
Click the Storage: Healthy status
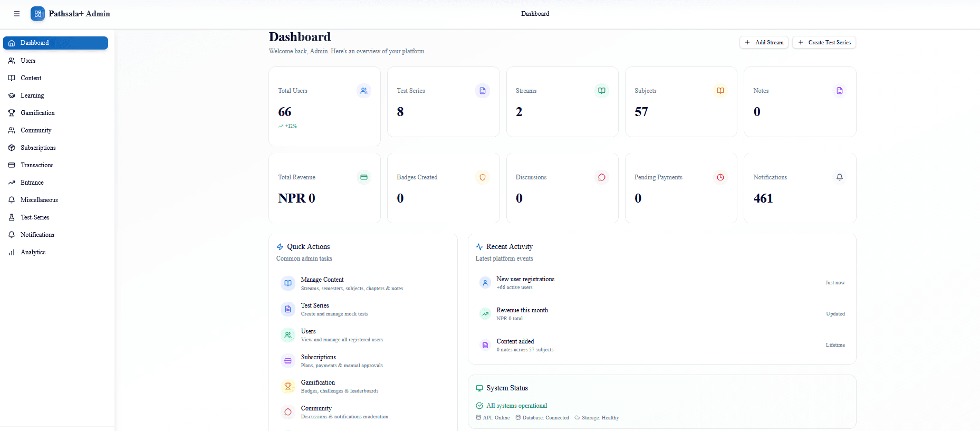[x=597, y=418]
